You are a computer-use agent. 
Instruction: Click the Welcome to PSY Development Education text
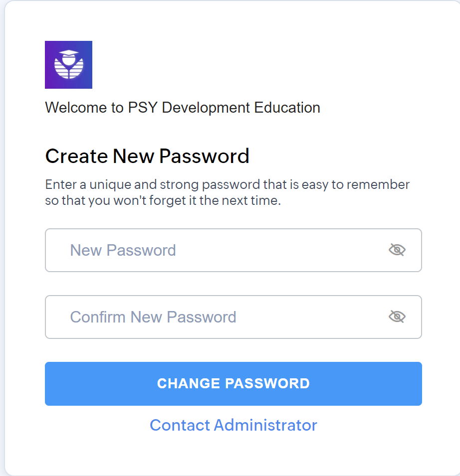click(x=183, y=108)
